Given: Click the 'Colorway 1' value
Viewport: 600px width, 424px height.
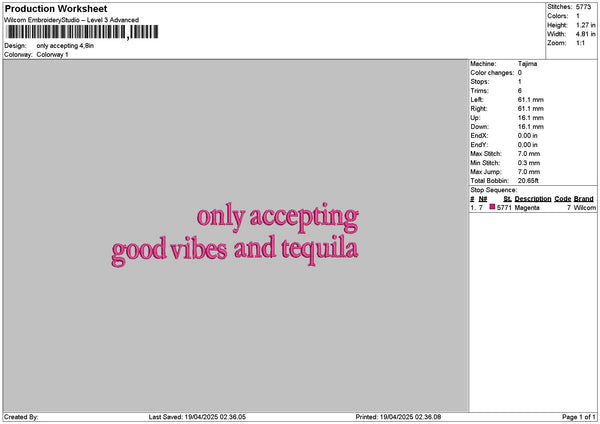Looking at the screenshot, I should [x=52, y=55].
